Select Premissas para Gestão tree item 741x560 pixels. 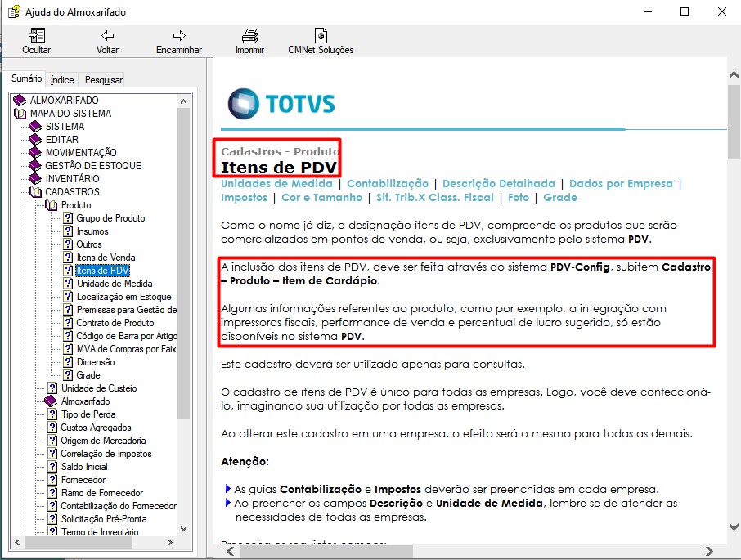point(127,310)
